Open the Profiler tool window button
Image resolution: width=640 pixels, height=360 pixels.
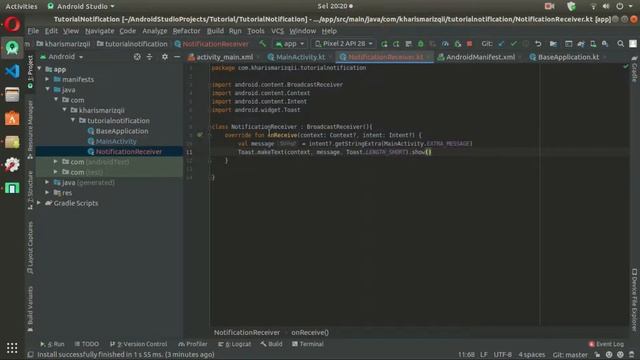point(193,344)
